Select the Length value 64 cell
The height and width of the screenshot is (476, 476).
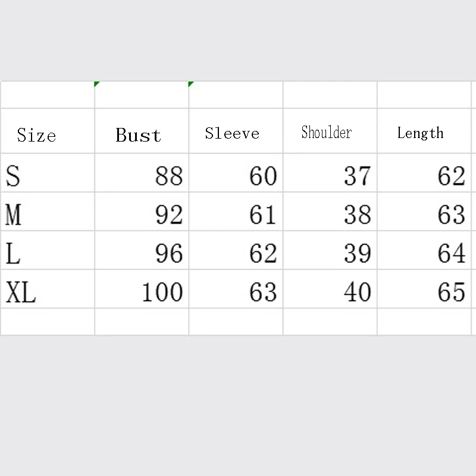(x=424, y=250)
